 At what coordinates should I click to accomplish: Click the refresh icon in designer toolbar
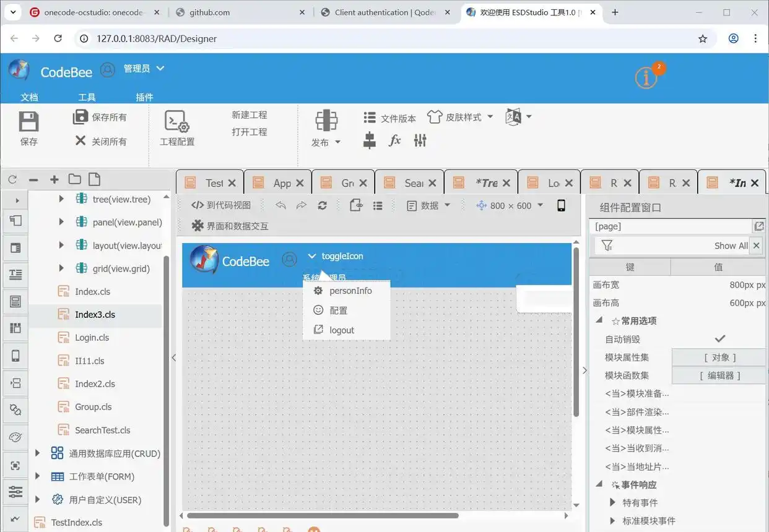pyautogui.click(x=322, y=205)
